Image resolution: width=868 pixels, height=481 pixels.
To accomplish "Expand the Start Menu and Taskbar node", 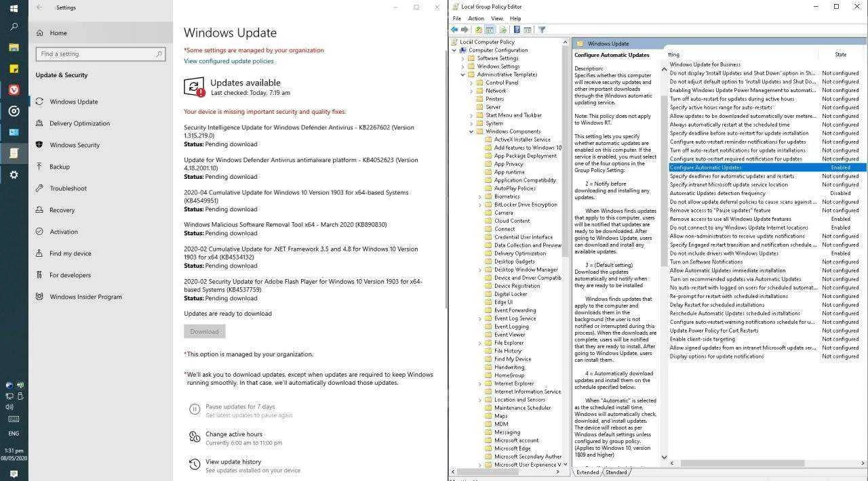I will 471,115.
